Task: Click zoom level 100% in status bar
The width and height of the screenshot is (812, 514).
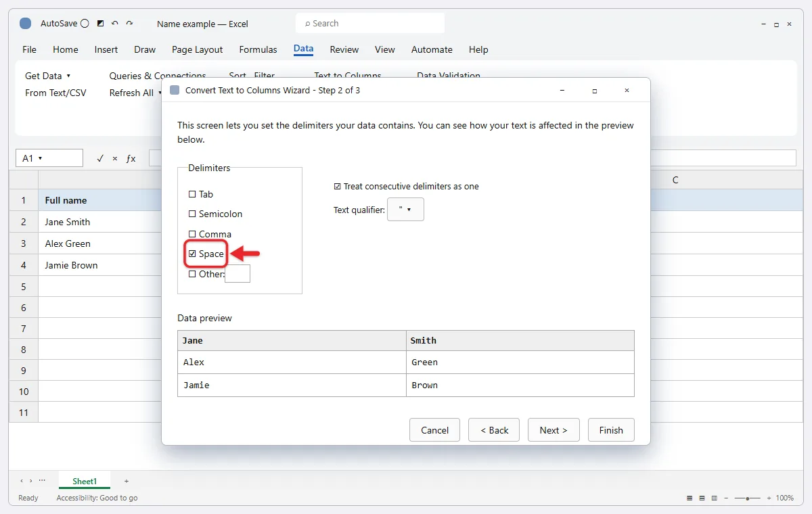Action: coord(785,498)
